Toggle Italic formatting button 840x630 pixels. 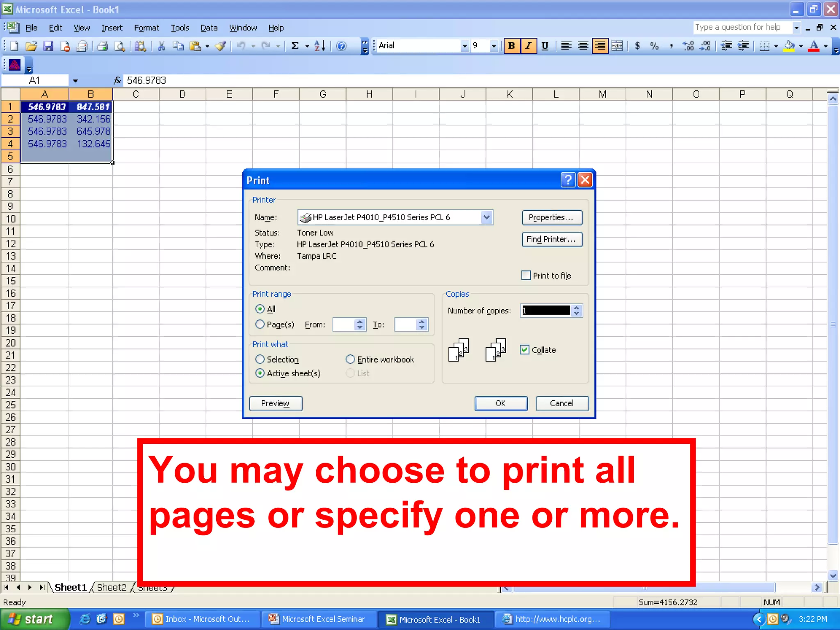[528, 46]
